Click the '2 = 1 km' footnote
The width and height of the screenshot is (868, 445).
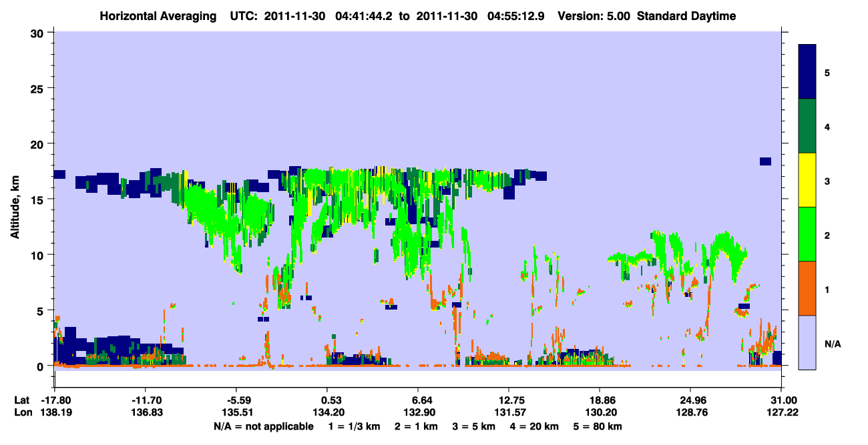coord(416,426)
